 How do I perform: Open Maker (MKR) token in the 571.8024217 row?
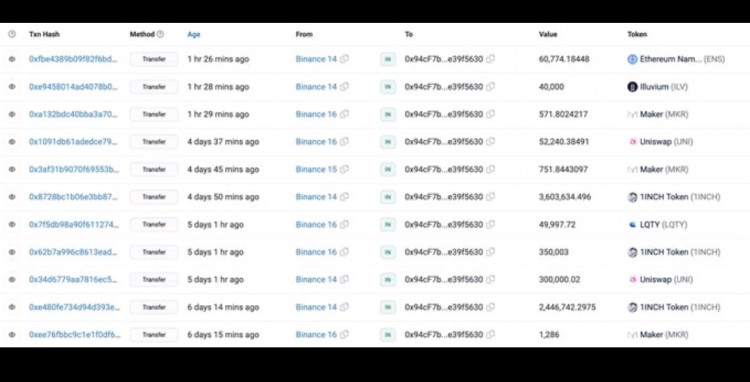pyautogui.click(x=664, y=114)
